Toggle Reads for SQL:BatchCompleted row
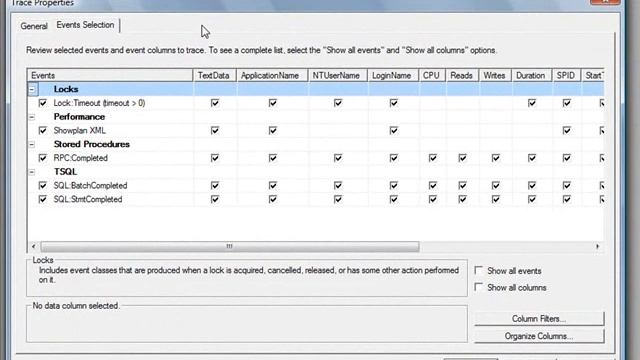The height and width of the screenshot is (360, 640). click(462, 186)
